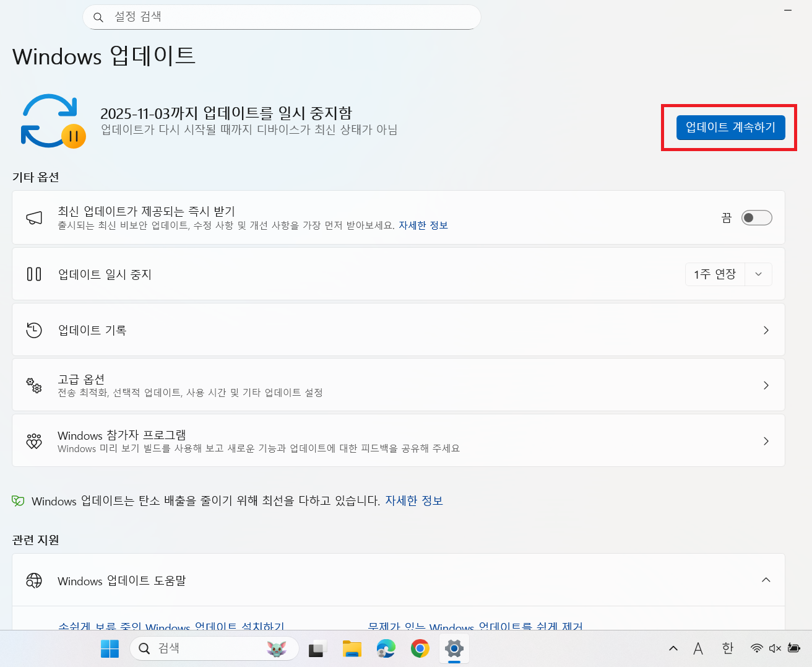The image size is (812, 667).
Task: Open Wi-Fi network tray icon
Action: (756, 648)
